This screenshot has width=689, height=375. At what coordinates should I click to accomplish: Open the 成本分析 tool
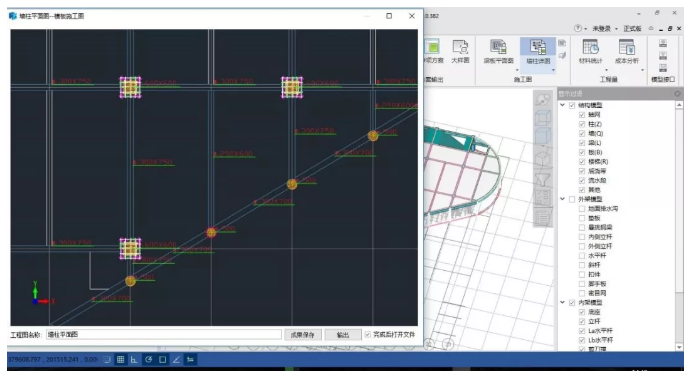[627, 51]
